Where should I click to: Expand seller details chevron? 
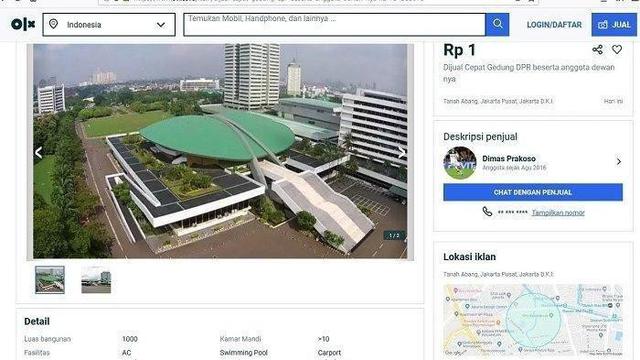[619, 162]
